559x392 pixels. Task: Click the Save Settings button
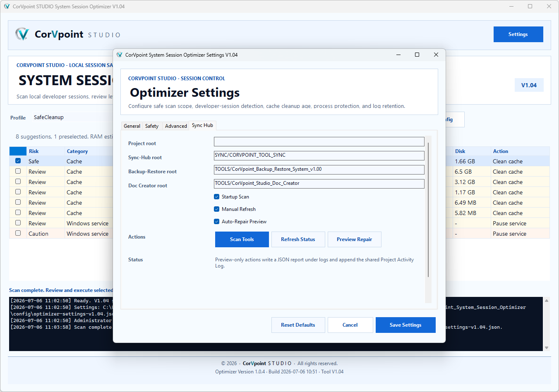tap(405, 325)
